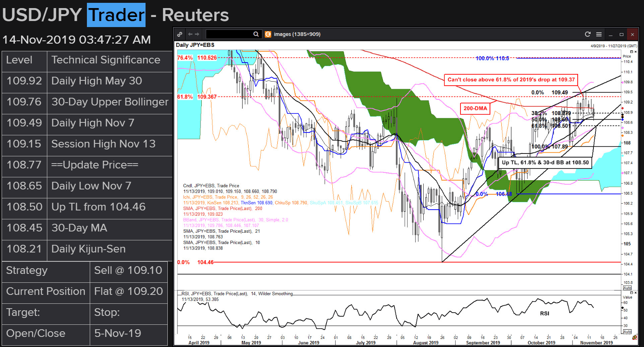Image resolution: width=644 pixels, height=347 pixels.
Task: Click the 200-DMA annotation box
Action: (475, 108)
